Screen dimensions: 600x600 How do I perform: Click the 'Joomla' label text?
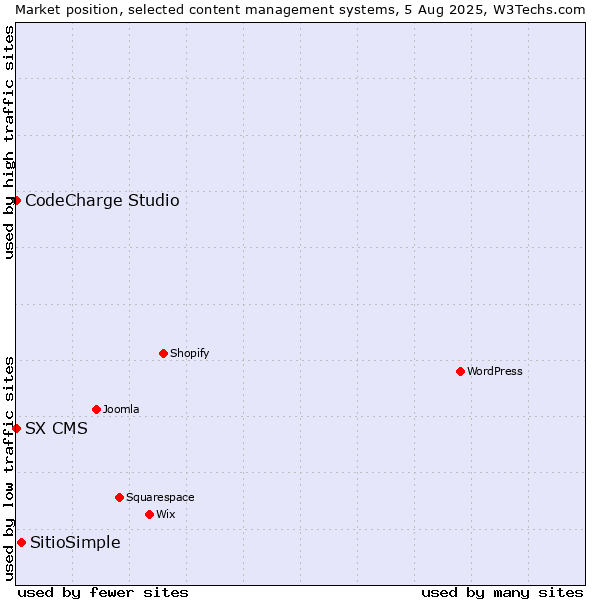pos(121,409)
